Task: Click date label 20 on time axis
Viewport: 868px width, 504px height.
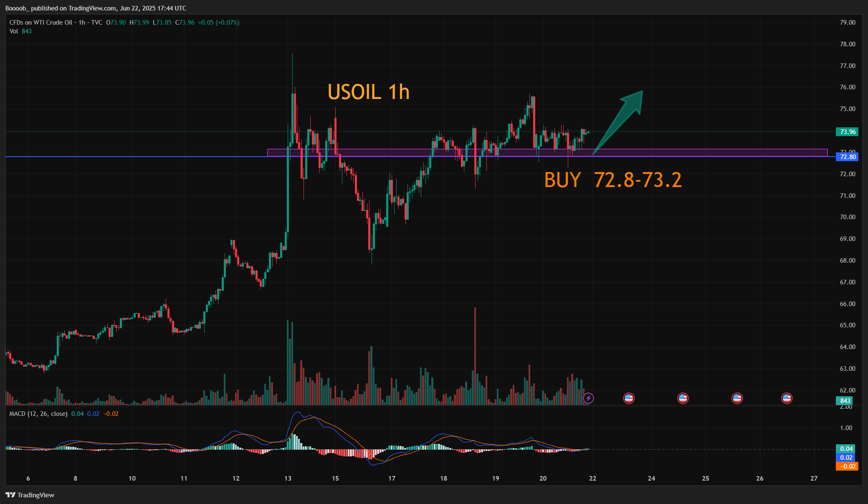Action: pos(543,479)
